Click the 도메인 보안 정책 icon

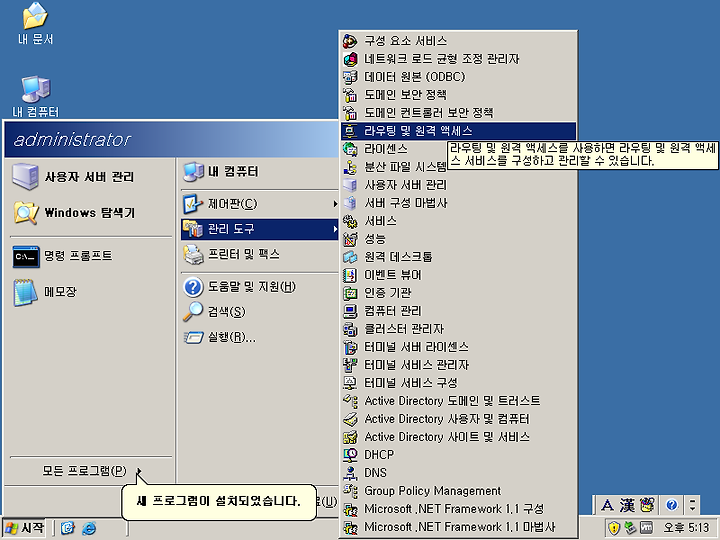tap(350, 95)
